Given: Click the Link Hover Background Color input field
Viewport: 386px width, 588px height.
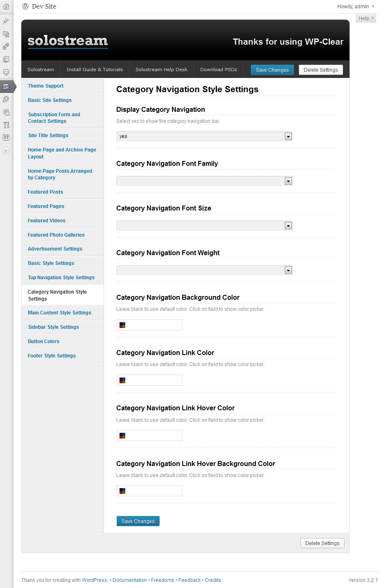Looking at the screenshot, I should [149, 491].
